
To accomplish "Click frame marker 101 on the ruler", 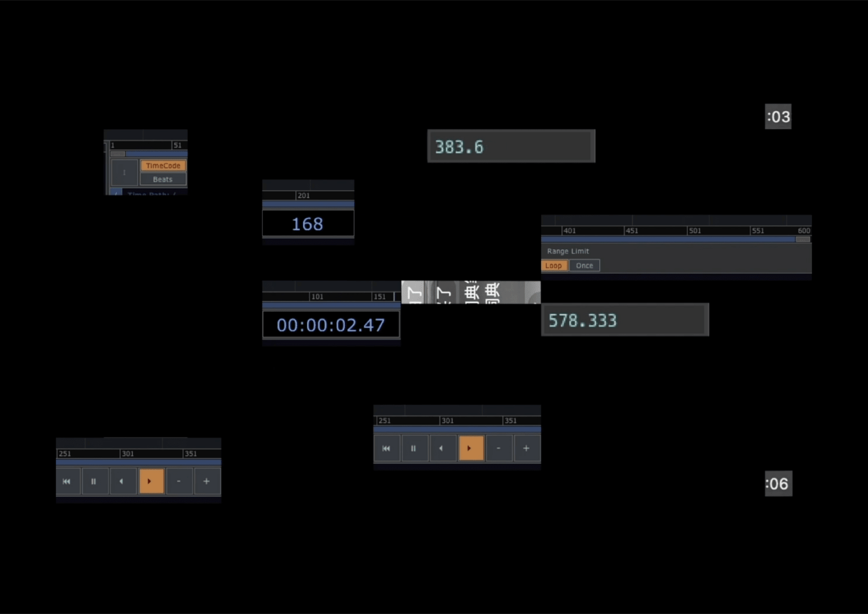I will click(317, 297).
